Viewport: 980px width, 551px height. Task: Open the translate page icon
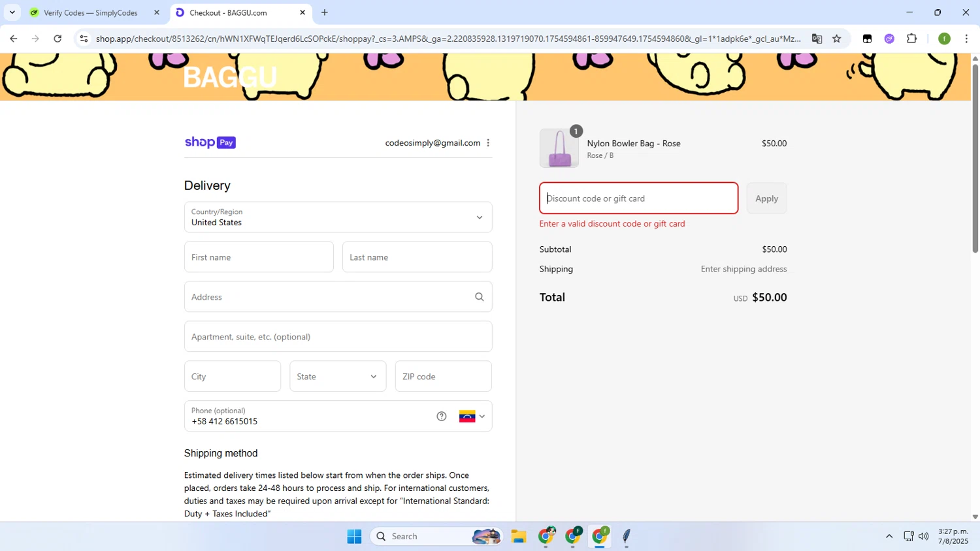tap(817, 39)
